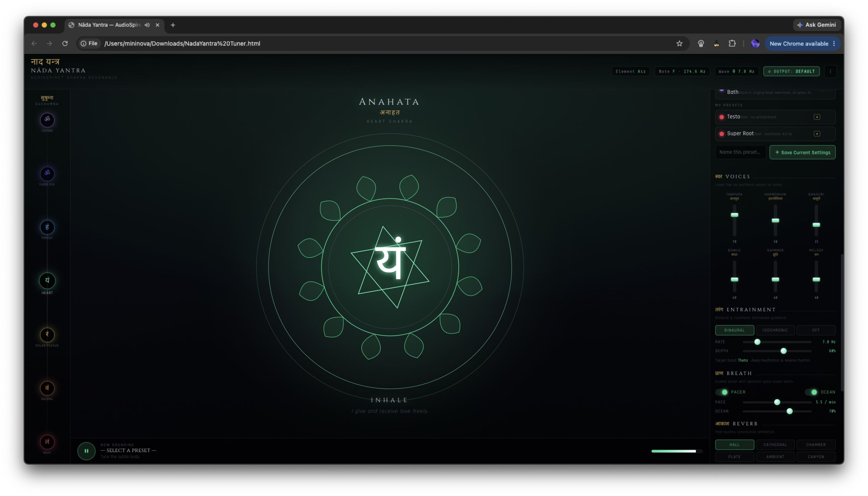868x496 pixels.
Task: Click the star icon on Testo preset
Action: pos(817,117)
